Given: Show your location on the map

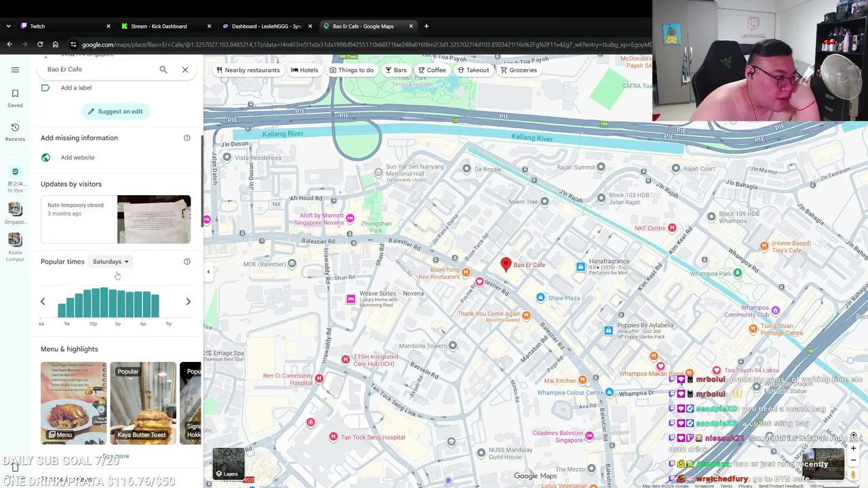Looking at the screenshot, I should [x=853, y=435].
